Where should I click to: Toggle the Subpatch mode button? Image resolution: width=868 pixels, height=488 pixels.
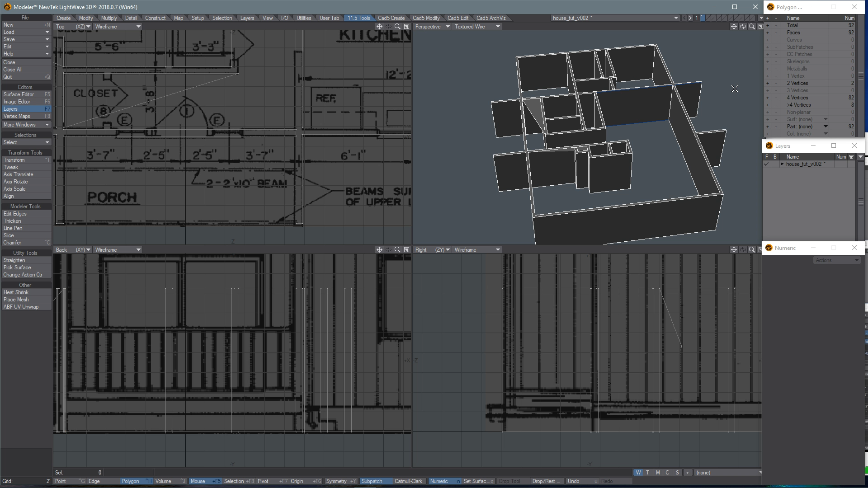372,481
